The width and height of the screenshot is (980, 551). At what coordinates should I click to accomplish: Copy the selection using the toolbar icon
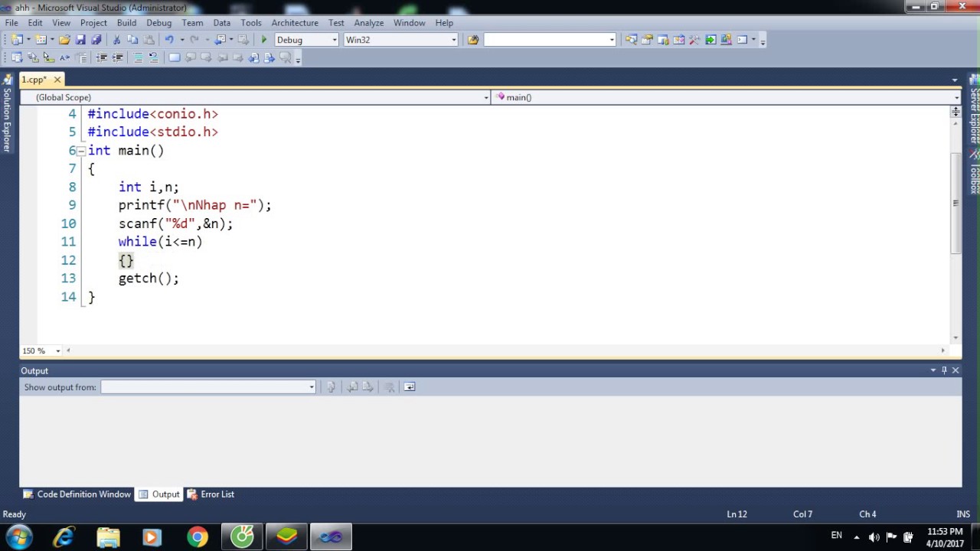coord(132,40)
